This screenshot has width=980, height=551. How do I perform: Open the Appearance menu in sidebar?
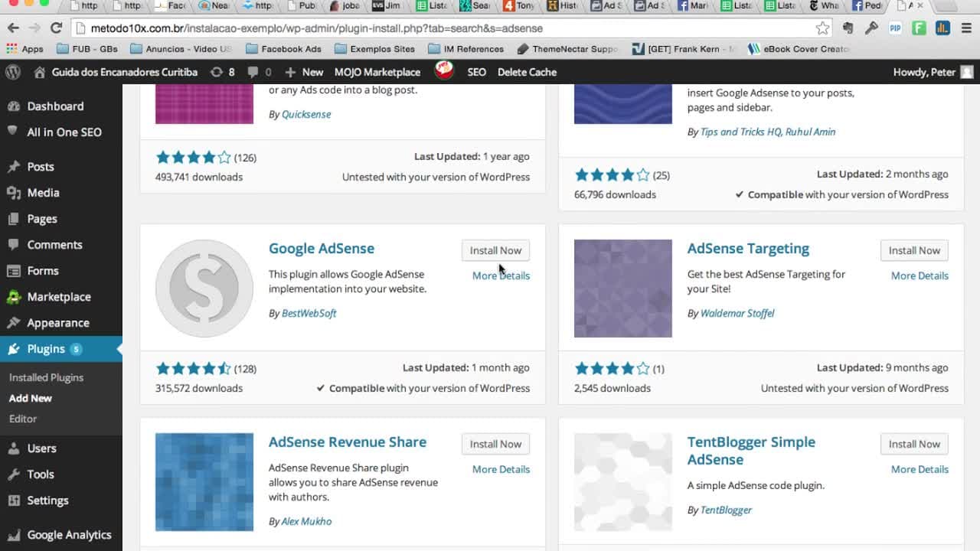pyautogui.click(x=58, y=323)
